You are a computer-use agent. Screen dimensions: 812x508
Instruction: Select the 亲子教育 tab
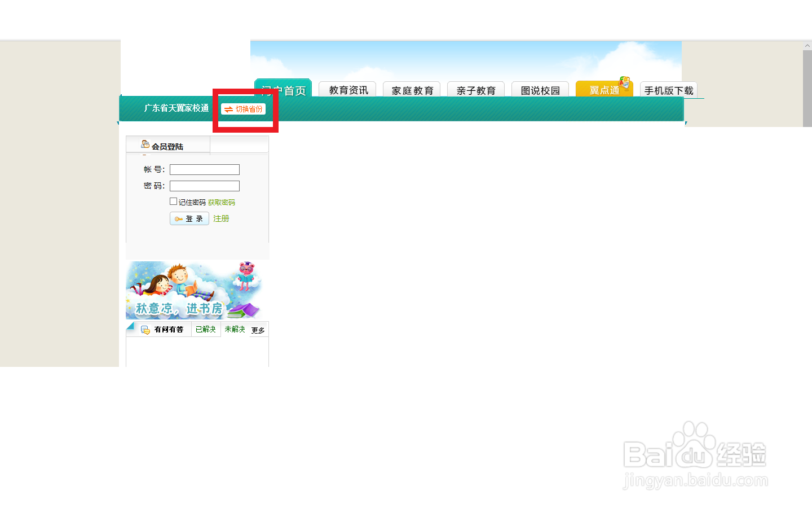click(x=476, y=89)
